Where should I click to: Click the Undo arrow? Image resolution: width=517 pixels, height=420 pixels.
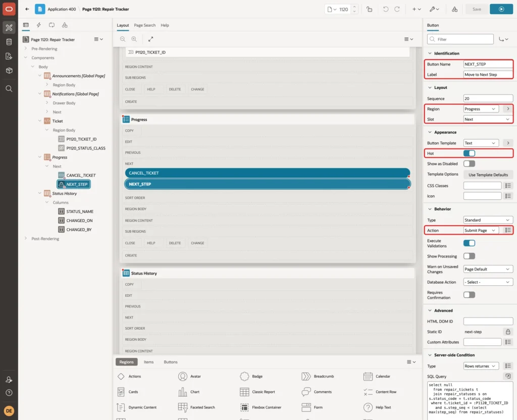(x=385, y=9)
